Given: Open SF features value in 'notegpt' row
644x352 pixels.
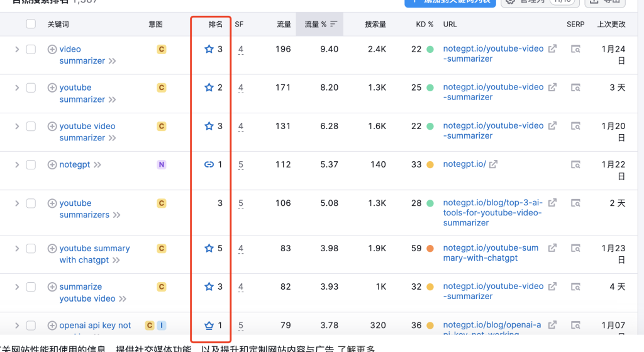Looking at the screenshot, I should [x=241, y=165].
